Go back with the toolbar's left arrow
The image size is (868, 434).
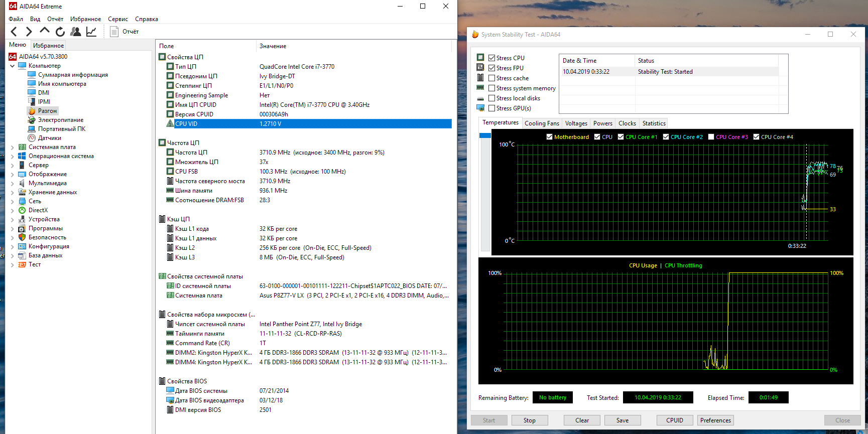pyautogui.click(x=14, y=32)
